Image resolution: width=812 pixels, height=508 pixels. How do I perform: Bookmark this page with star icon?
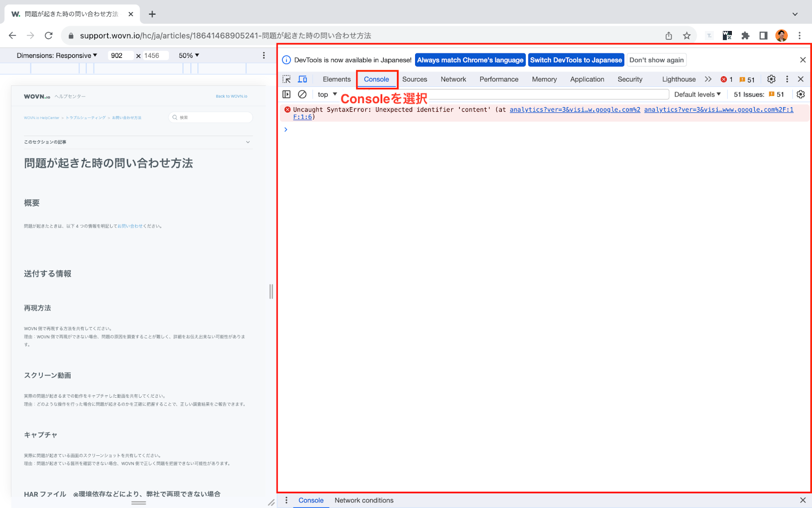click(687, 36)
